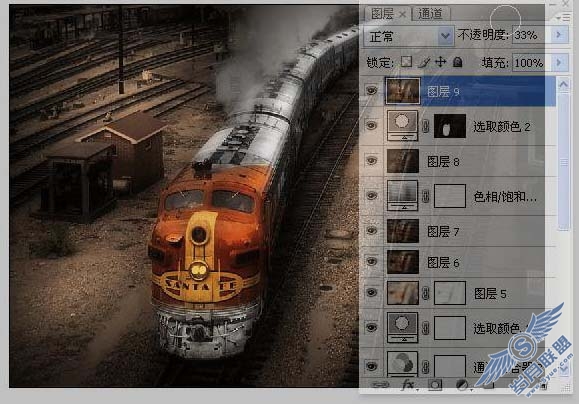
Task: Open the 正常 blend mode dropdown
Action: pyautogui.click(x=409, y=36)
